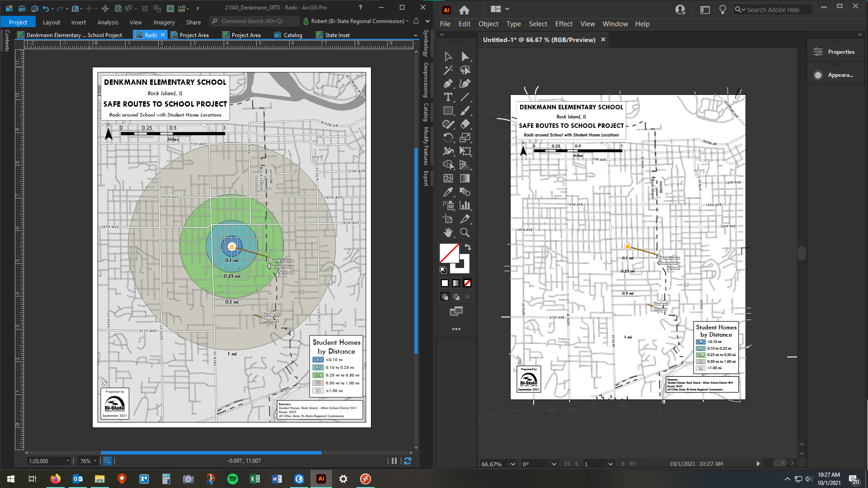
Task: Select the Pen tool in Illustrator
Action: pos(448,84)
